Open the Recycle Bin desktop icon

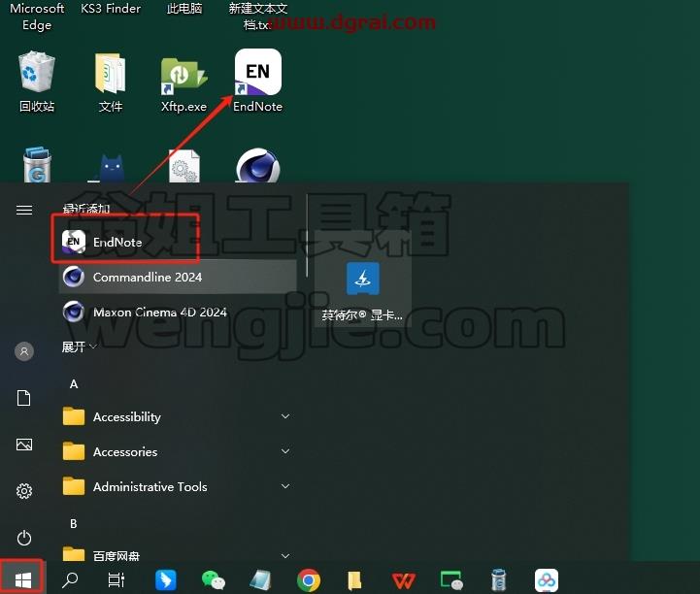click(37, 82)
